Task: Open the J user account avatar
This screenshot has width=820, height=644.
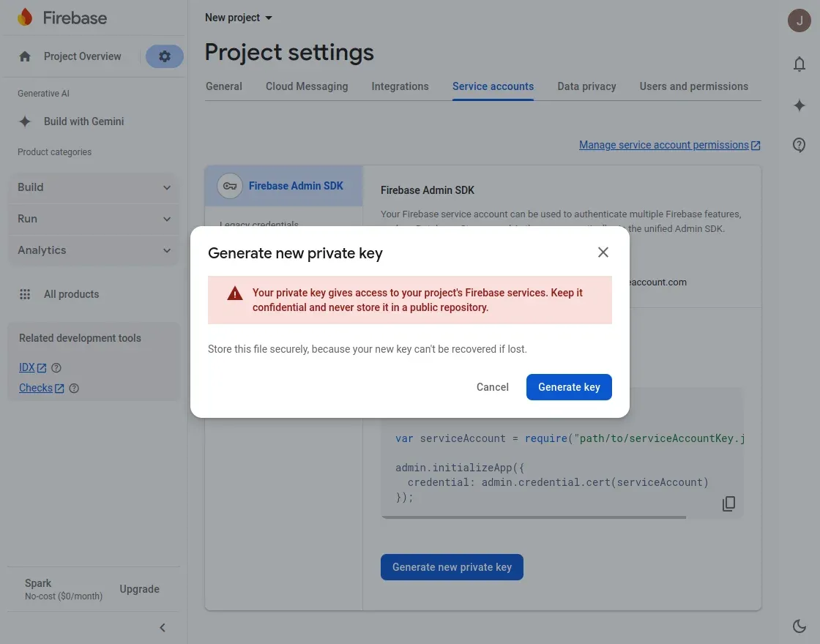Action: 799,20
